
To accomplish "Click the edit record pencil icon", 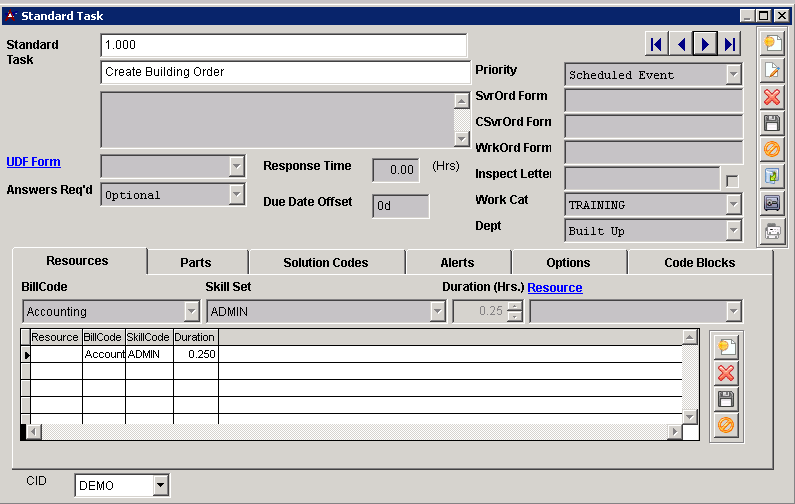I will [772, 70].
